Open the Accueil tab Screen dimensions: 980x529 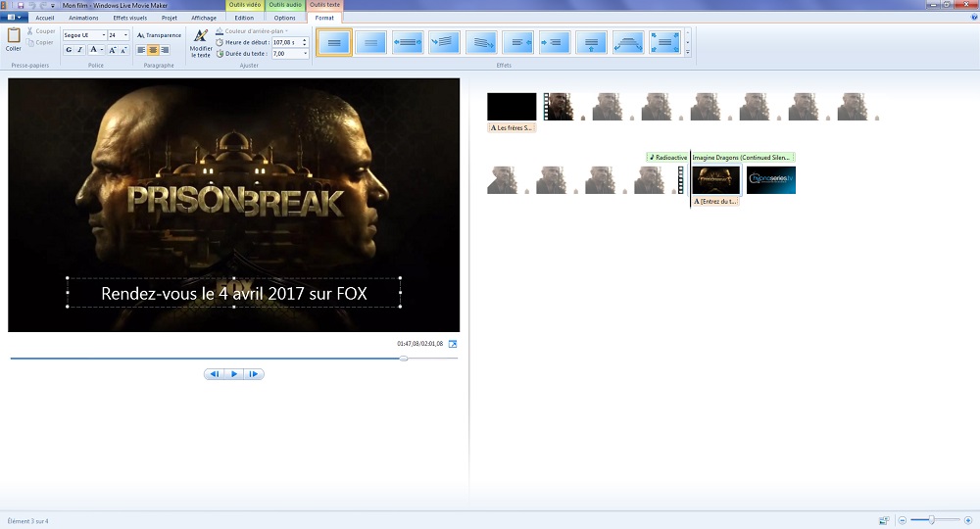44,18
